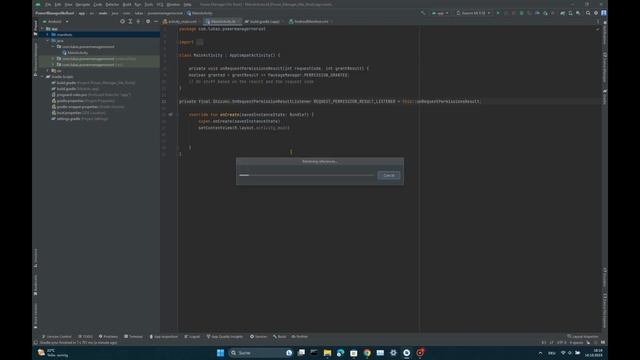Screen dimensions: 640x360
Task: Click the Search Everywhere magnifier icon
Action: [588, 13]
